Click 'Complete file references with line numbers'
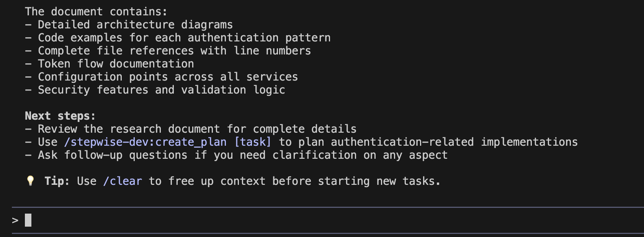The image size is (644, 237). [174, 51]
